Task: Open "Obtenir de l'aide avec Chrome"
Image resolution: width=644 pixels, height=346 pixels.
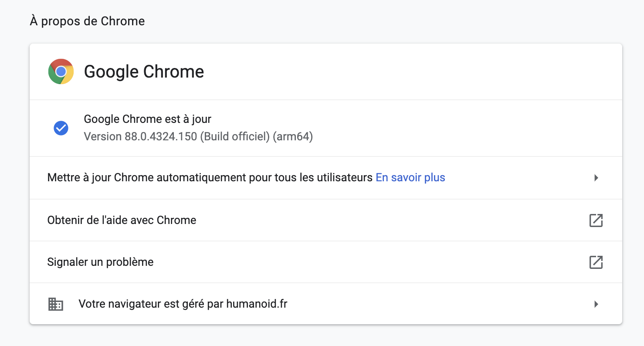Action: [122, 220]
